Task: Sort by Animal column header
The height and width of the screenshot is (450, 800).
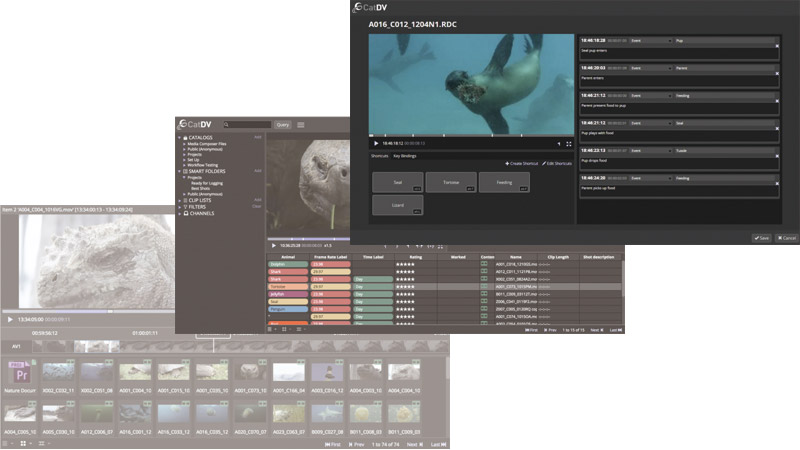Action: click(x=288, y=257)
